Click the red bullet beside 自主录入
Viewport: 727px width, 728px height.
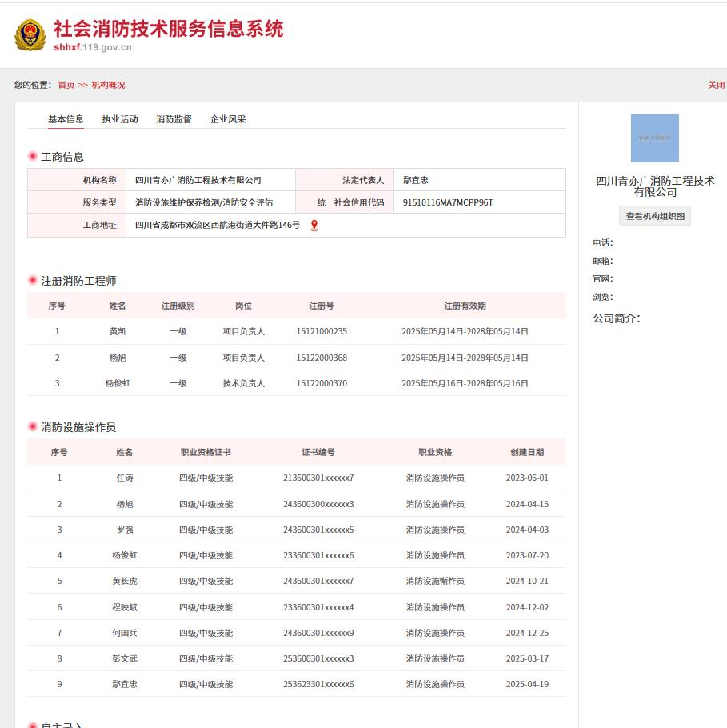pos(31,724)
